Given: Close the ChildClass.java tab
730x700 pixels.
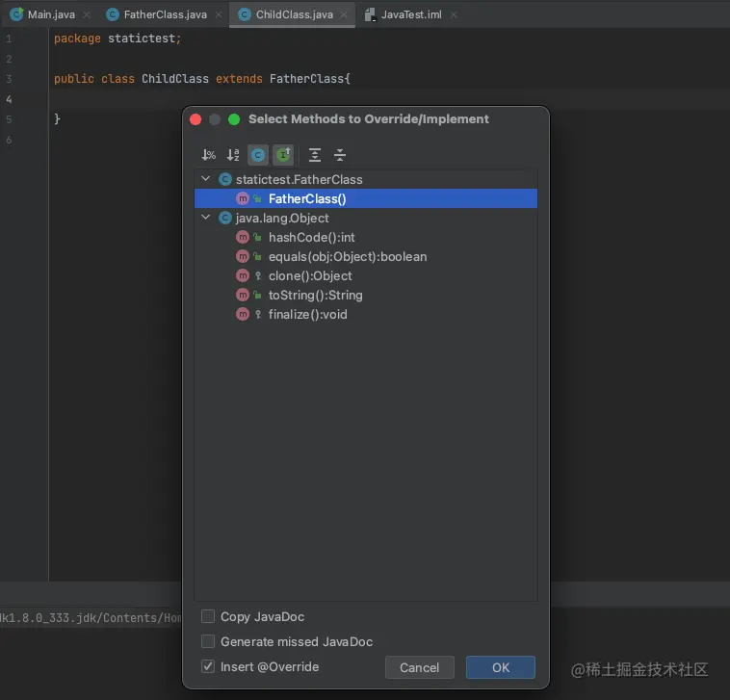Looking at the screenshot, I should click(x=344, y=14).
